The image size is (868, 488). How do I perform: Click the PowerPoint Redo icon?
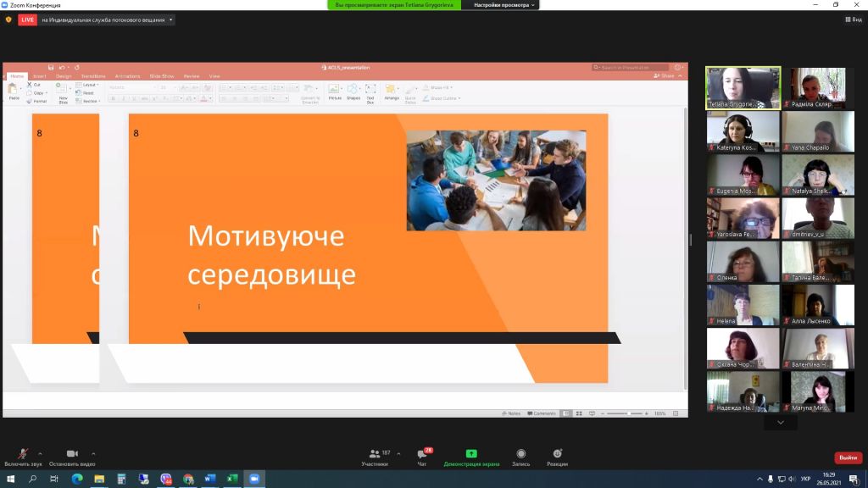[x=77, y=68]
